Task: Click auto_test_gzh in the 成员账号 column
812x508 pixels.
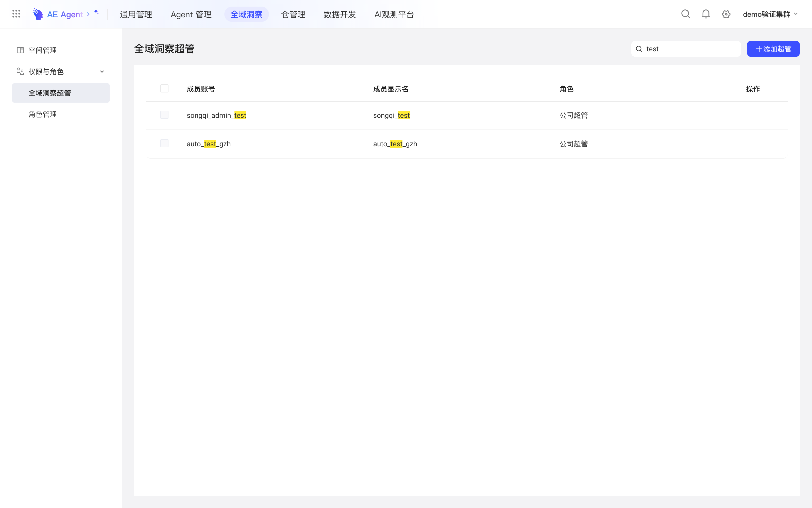Action: pyautogui.click(x=209, y=144)
